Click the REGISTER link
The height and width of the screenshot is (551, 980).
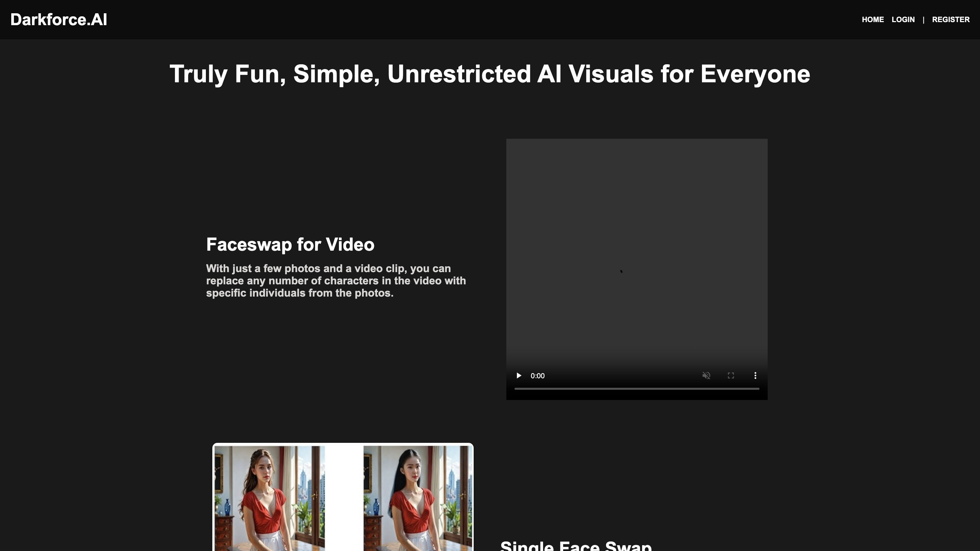[950, 19]
